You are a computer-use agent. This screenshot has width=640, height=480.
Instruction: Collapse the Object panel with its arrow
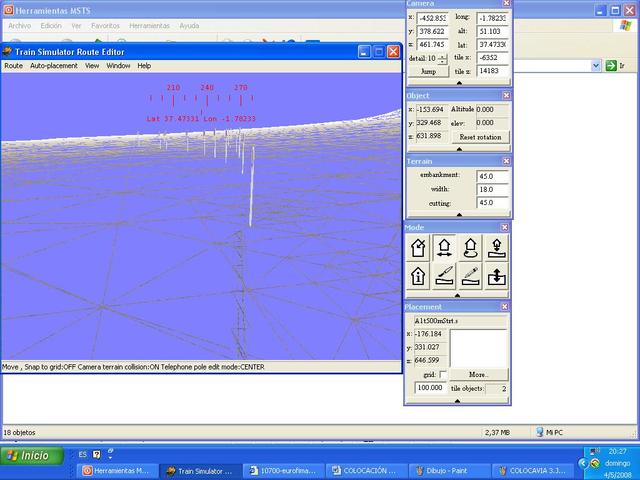459,149
